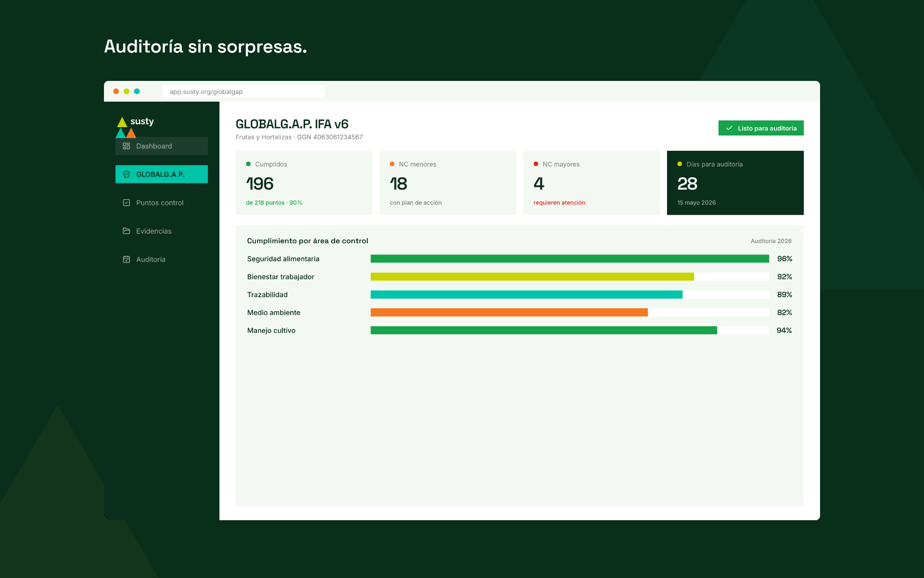Click the susty triangle logo
The width and height of the screenshot is (924, 578).
126,128
